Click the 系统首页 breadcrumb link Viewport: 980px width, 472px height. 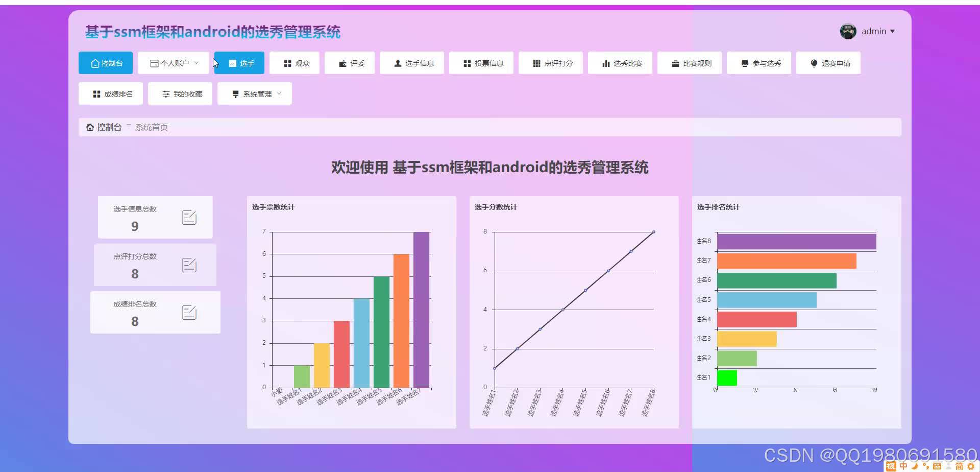point(151,127)
